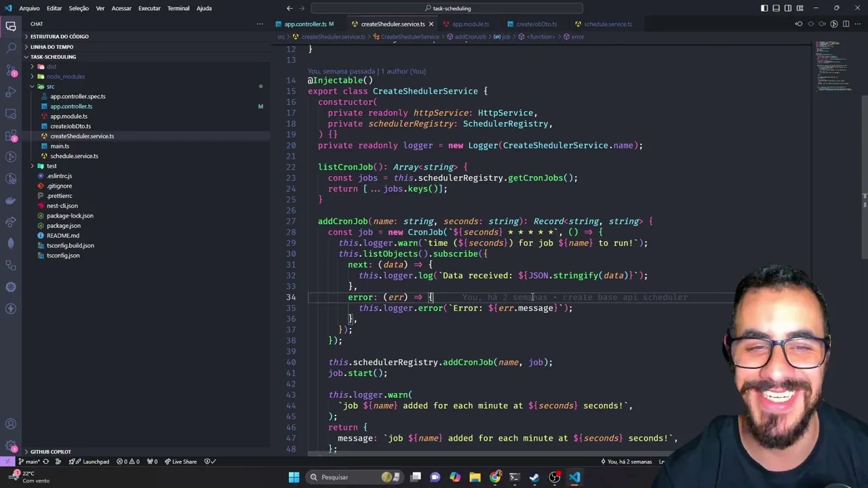
Task: Open Accounts icon in activity bar
Action: tap(11, 424)
